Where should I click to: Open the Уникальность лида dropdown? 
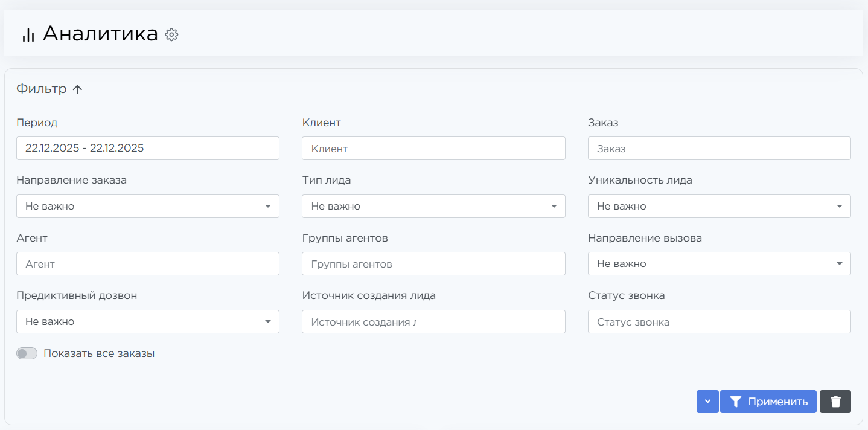tap(719, 206)
